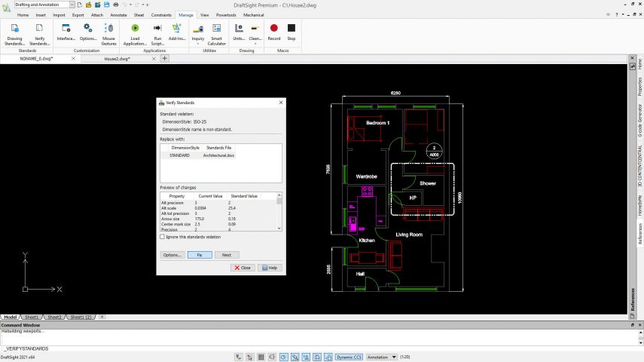The image size is (644, 362).
Task: Switch to the NONAME_0.dwg document tab
Action: pos(35,59)
